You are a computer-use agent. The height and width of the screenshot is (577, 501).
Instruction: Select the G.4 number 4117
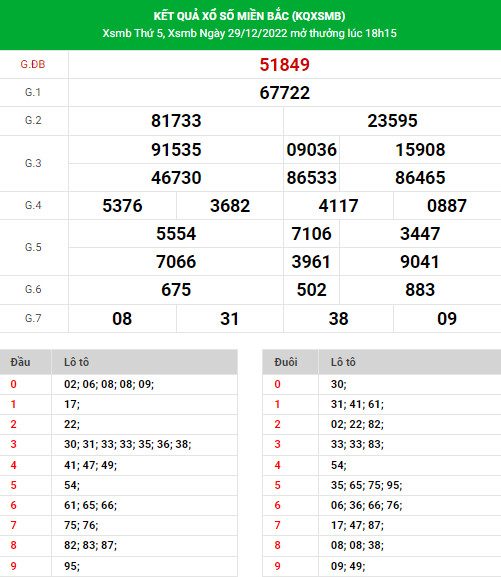point(338,206)
